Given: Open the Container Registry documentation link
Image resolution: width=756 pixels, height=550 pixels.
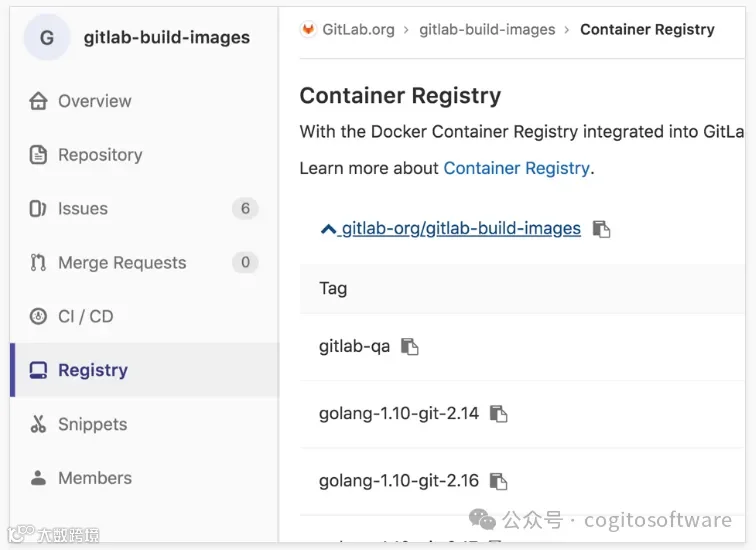Looking at the screenshot, I should tap(516, 168).
